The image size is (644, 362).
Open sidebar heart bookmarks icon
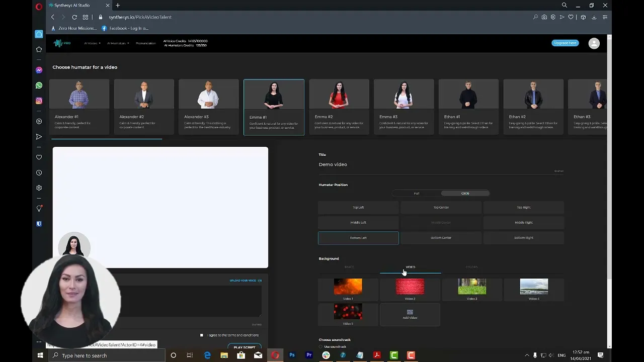39,157
